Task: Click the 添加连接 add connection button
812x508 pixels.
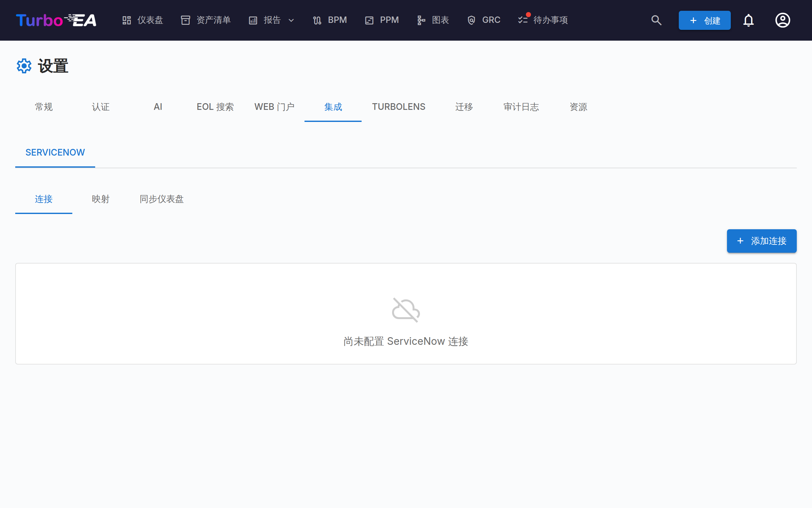Action: coord(762,241)
